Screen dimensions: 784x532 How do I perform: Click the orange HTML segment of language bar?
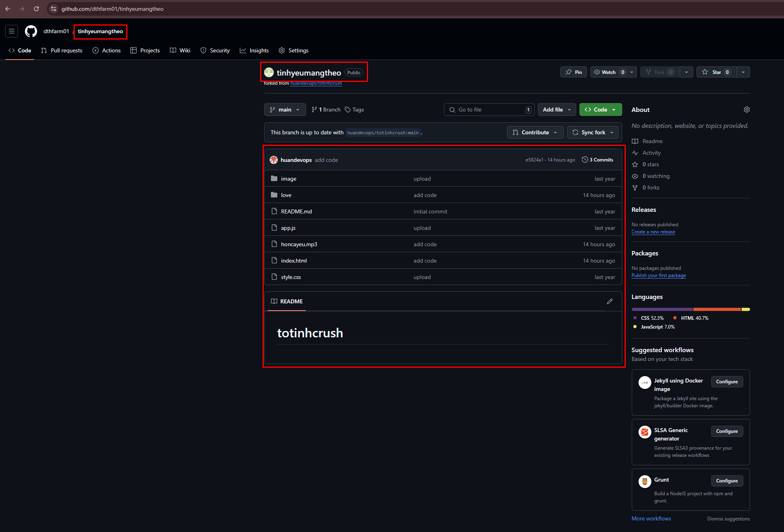717,309
